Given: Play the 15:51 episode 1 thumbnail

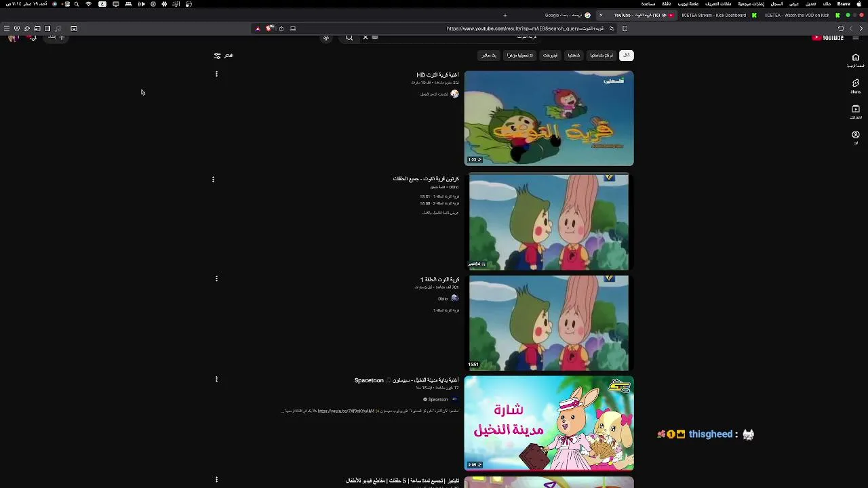Looking at the screenshot, I should coord(549,323).
